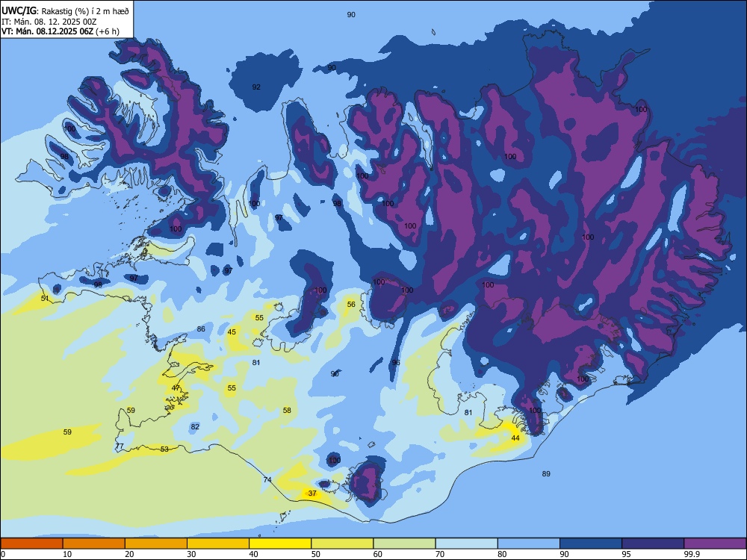
Task: Click the "70" tick label on color scale
Action: click(440, 554)
